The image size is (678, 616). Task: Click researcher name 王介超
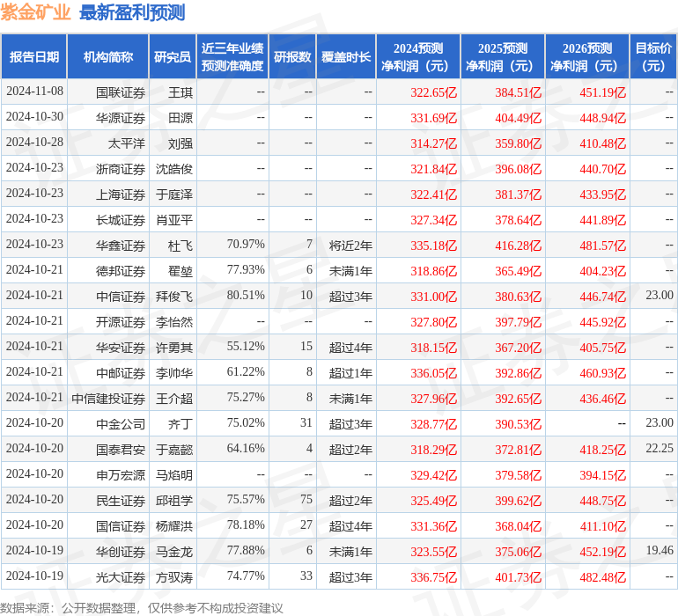pos(174,399)
